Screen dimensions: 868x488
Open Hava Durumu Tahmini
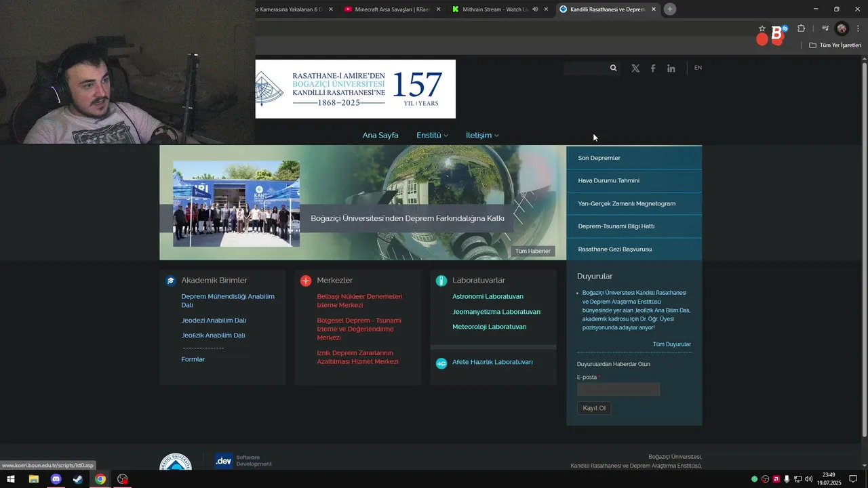[x=634, y=181]
